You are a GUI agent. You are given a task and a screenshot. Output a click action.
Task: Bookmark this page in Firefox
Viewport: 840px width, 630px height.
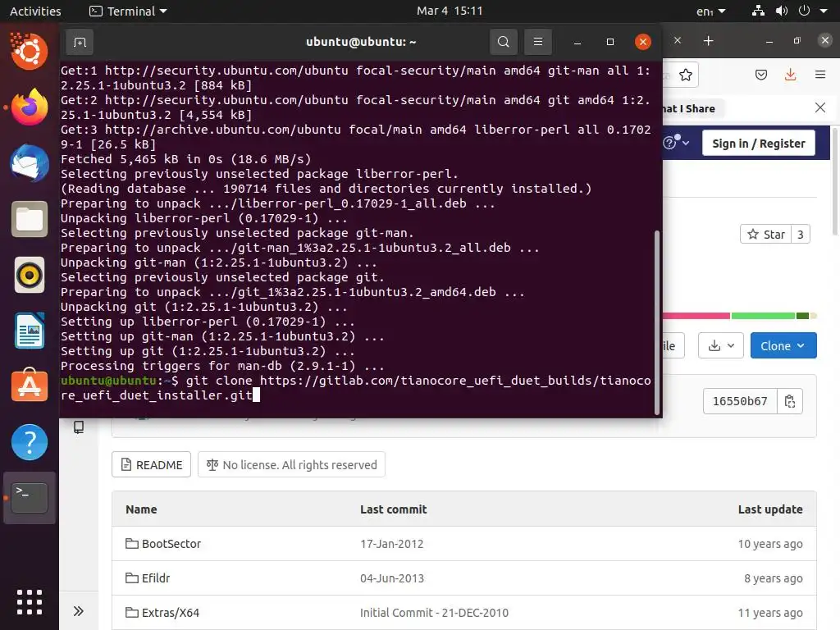[685, 75]
